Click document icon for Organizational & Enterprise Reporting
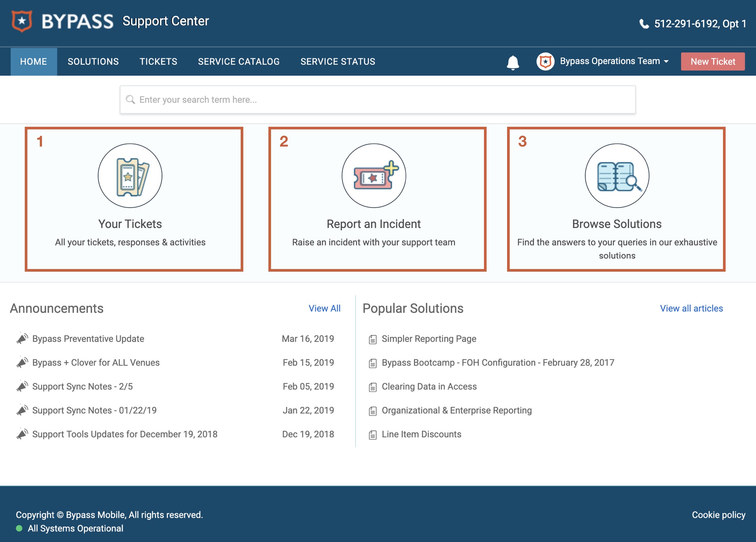This screenshot has width=756, height=542. (373, 411)
